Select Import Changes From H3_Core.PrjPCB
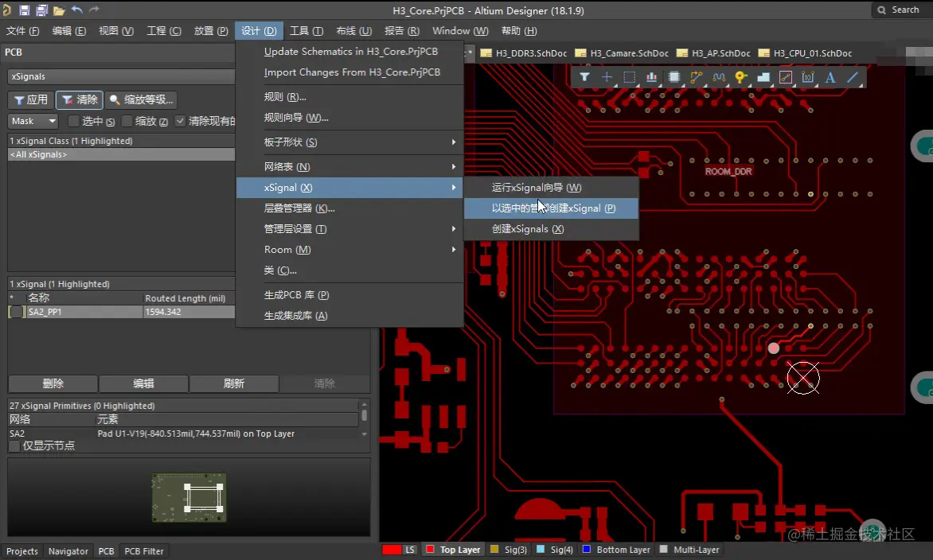 [350, 72]
